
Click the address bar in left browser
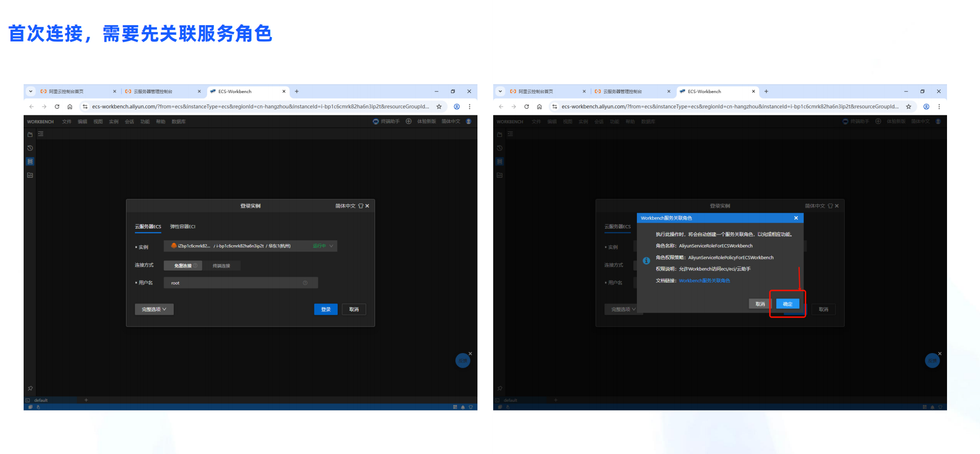pos(260,106)
